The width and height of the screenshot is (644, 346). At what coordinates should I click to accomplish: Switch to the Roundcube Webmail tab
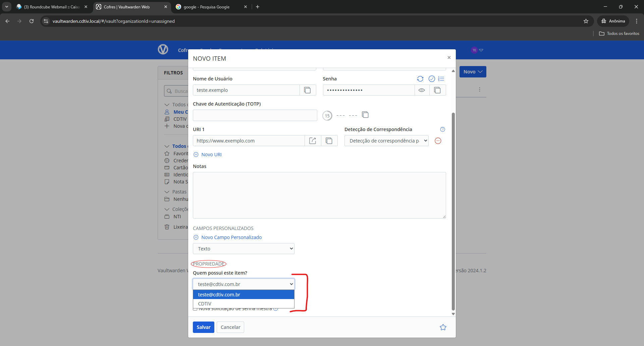click(x=52, y=7)
